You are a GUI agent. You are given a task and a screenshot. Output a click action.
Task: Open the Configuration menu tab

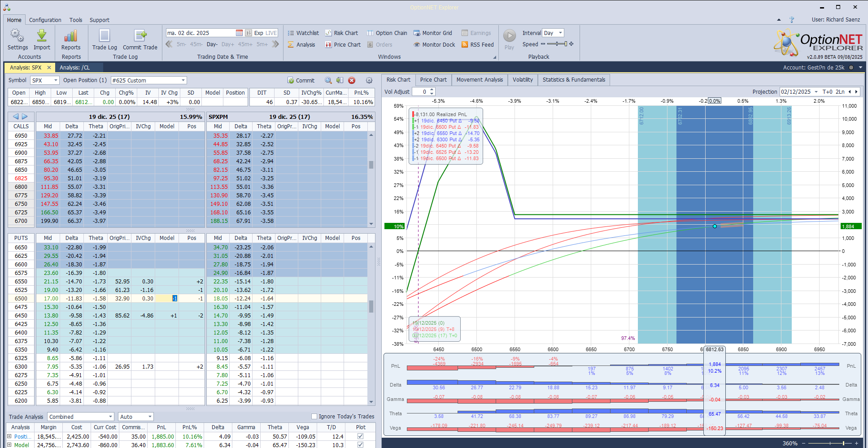click(x=45, y=20)
